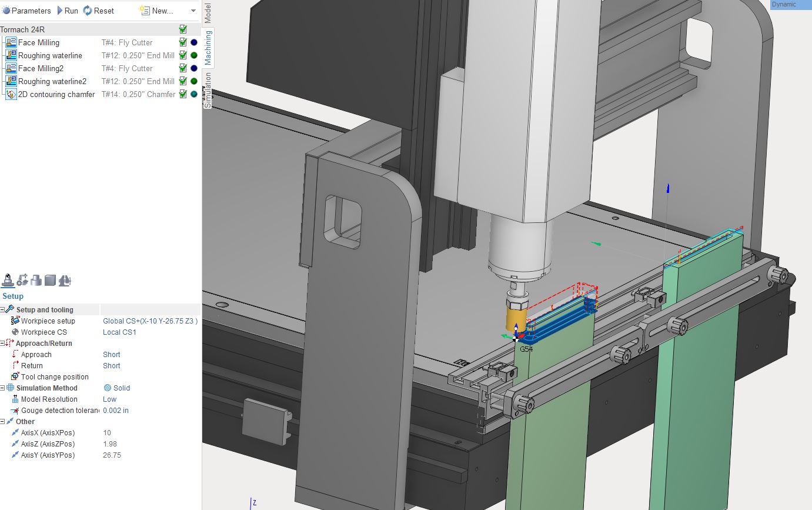Screen dimensions: 812x510
Task: Collapse the Approach/Return group
Action: [2, 344]
